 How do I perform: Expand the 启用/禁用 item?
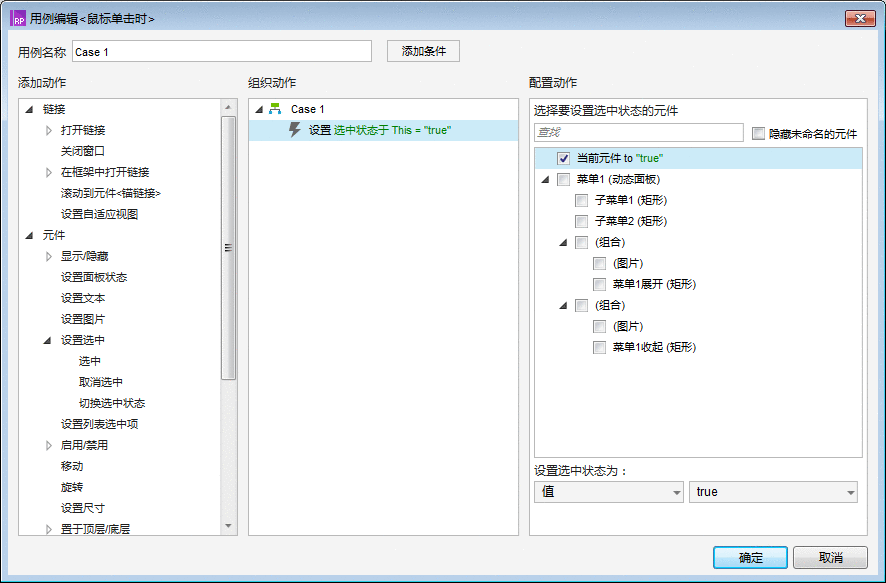49,445
